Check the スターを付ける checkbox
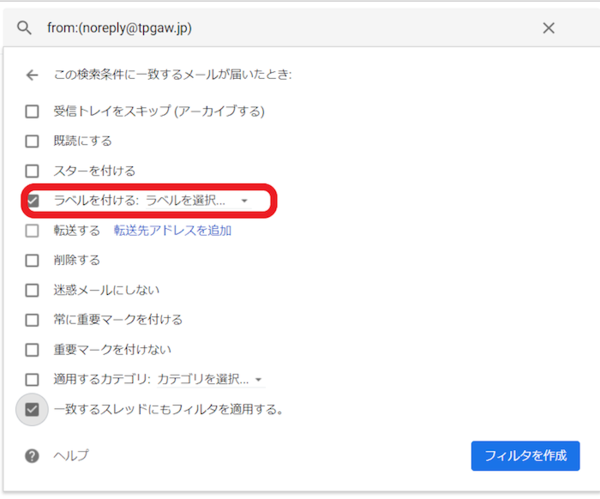 point(32,171)
